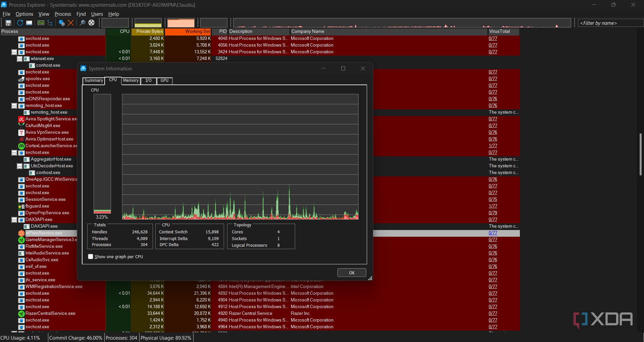Toggle the process tree display
Viewport: 644px width, 342px height.
[50, 22]
